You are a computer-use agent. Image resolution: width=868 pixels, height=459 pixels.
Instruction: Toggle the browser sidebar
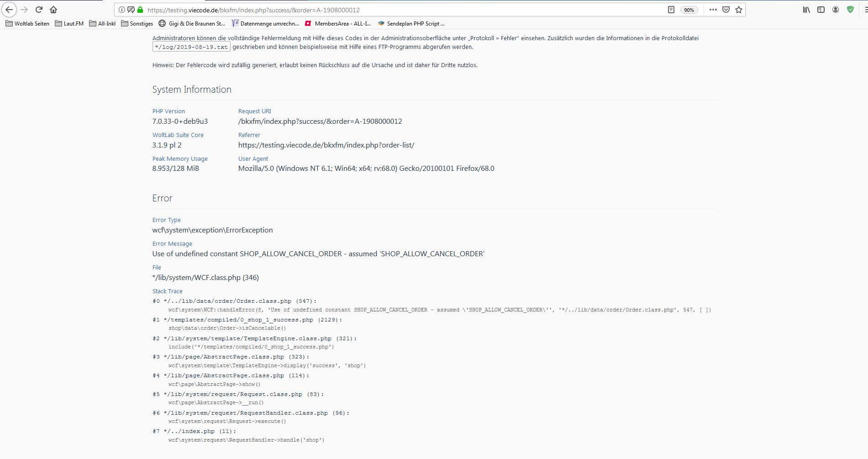(x=821, y=10)
